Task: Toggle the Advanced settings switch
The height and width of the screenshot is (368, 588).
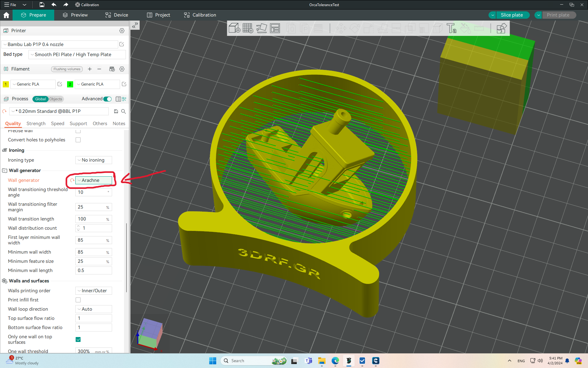Action: (x=107, y=99)
